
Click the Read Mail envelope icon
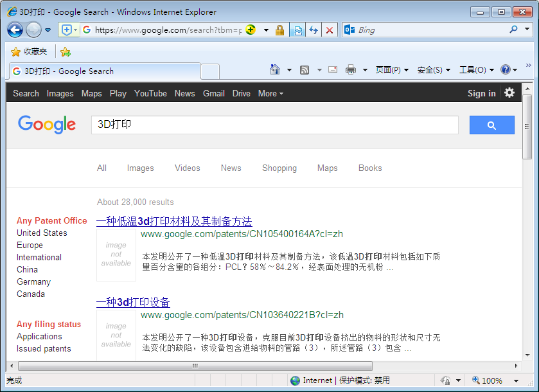pyautogui.click(x=332, y=69)
